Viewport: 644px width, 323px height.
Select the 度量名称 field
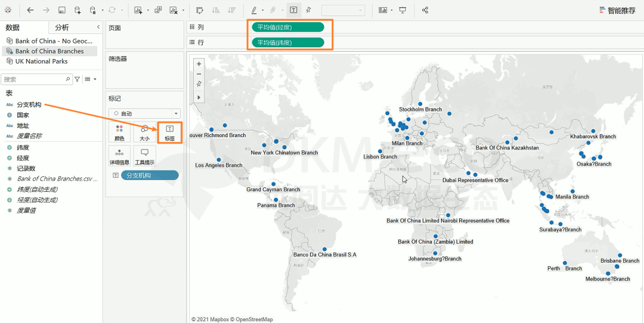pos(29,136)
